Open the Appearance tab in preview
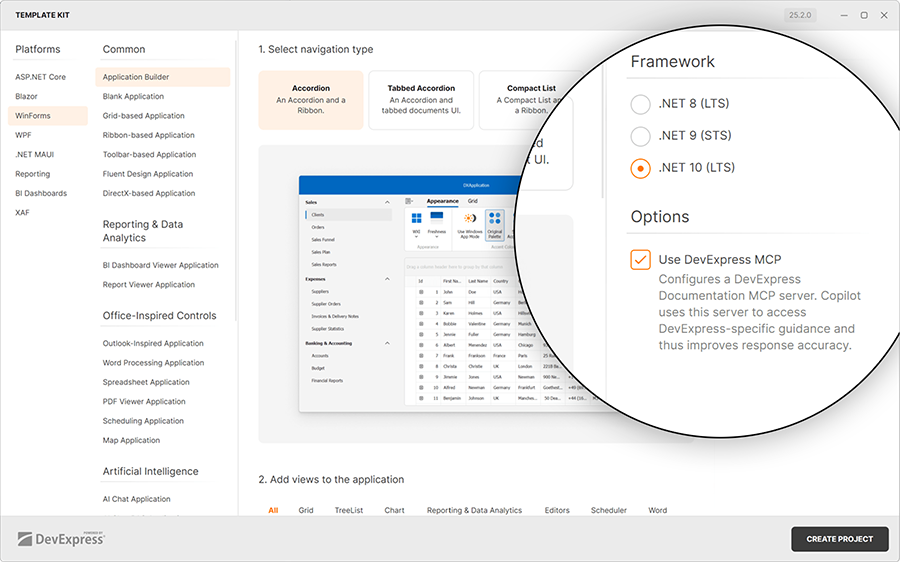Image resolution: width=900 pixels, height=562 pixels. tap(443, 201)
